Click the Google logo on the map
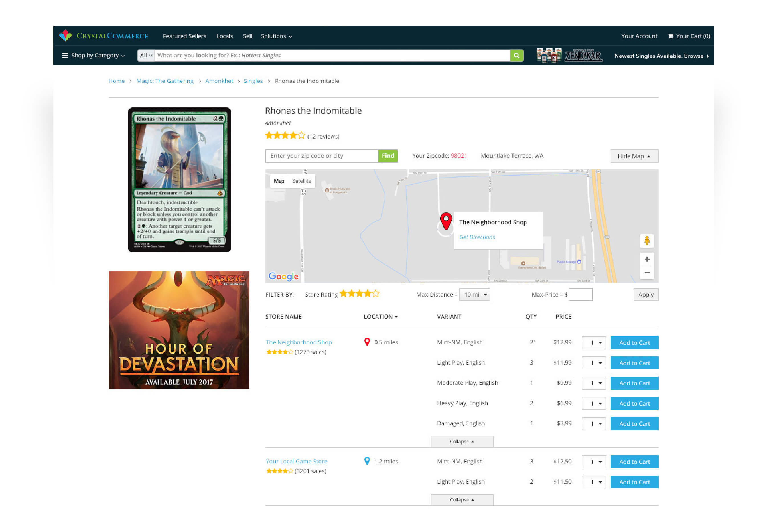The width and height of the screenshot is (763, 532). click(283, 276)
